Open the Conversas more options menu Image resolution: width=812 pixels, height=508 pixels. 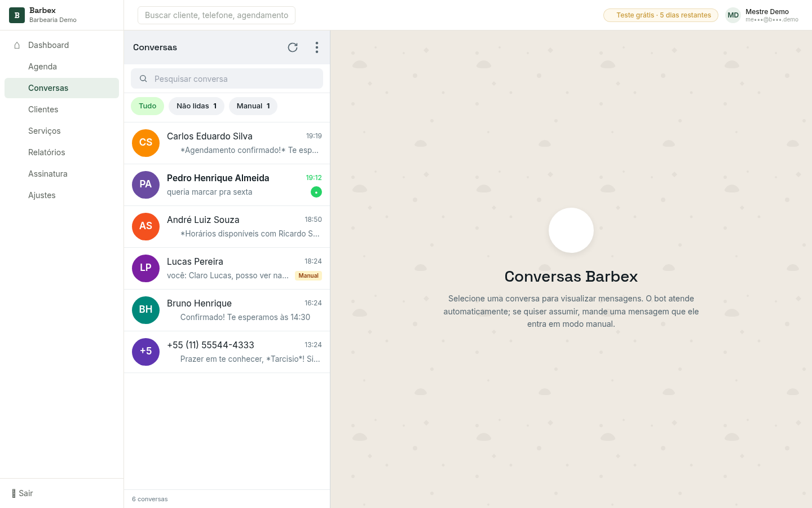point(317,47)
